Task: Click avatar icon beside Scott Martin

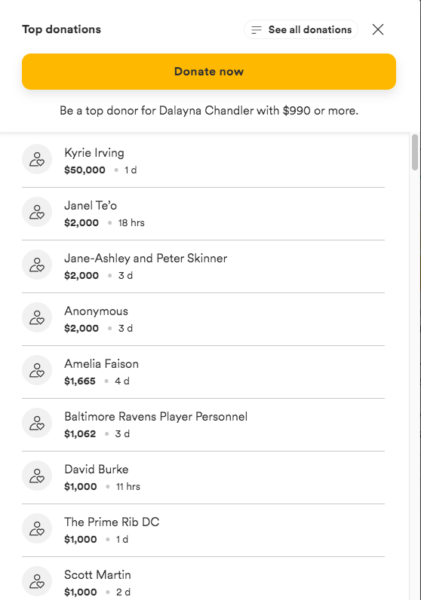Action: coord(37,582)
